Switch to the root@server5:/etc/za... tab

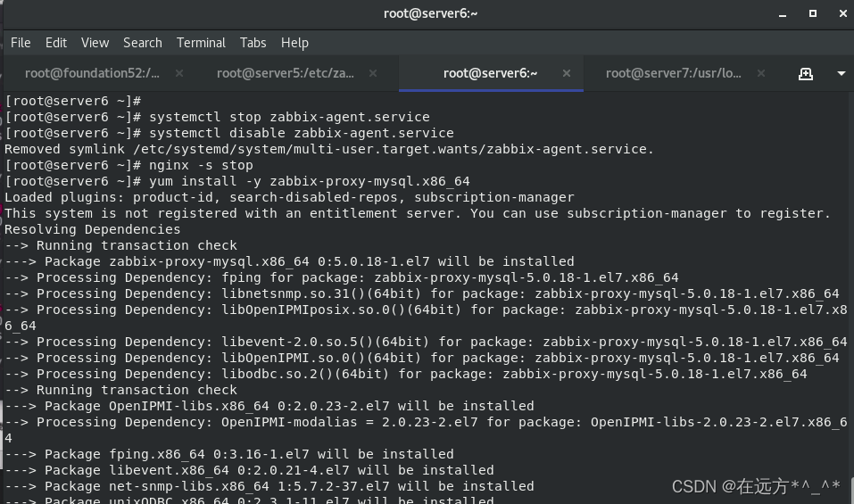[286, 73]
